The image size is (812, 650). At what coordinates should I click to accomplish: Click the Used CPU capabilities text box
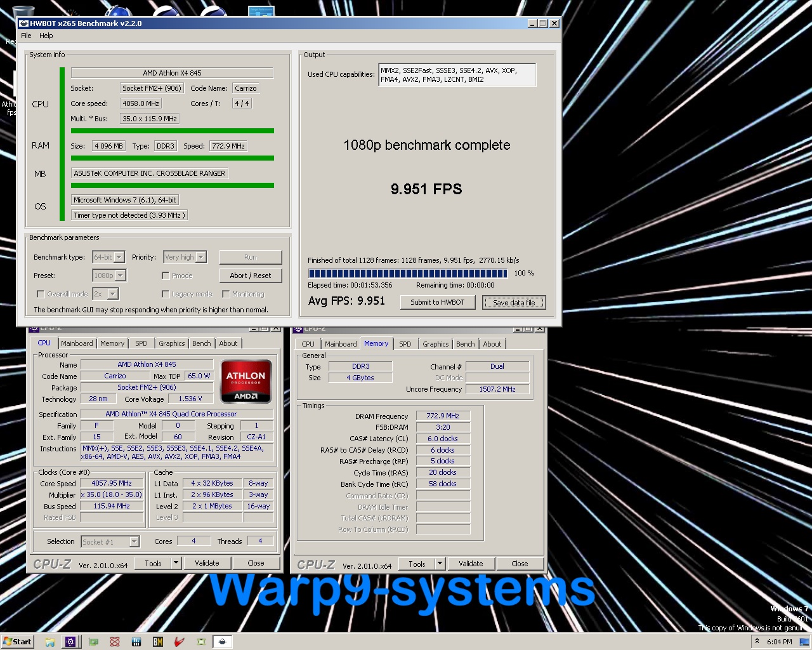coord(457,75)
